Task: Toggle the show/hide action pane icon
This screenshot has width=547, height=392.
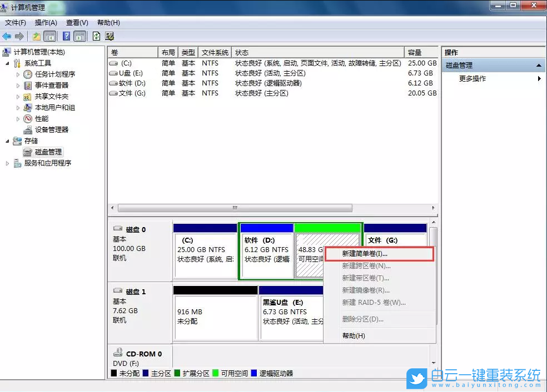Action: pyautogui.click(x=80, y=36)
